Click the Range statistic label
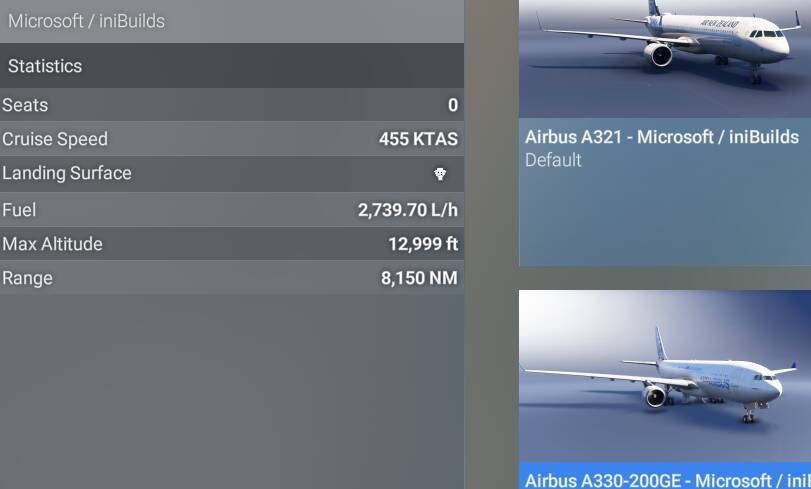The height and width of the screenshot is (489, 811). click(27, 278)
